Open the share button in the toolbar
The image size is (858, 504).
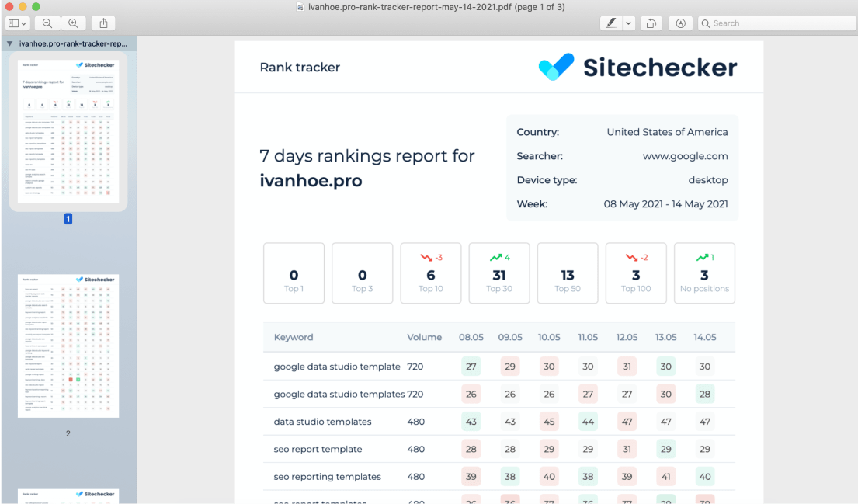(x=103, y=23)
